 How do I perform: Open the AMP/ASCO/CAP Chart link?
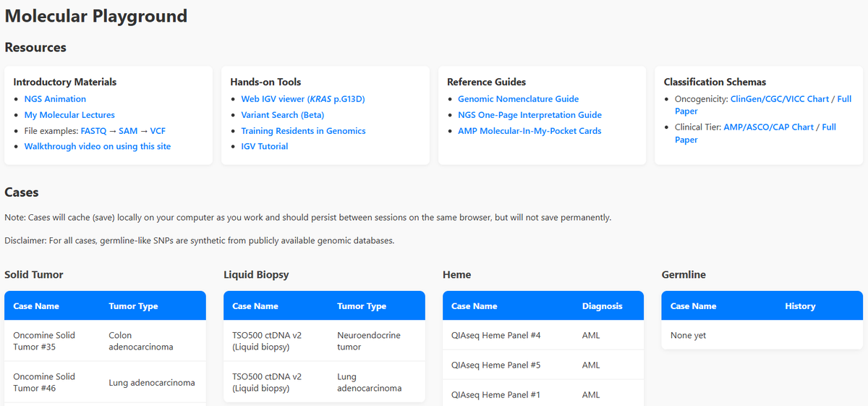pos(768,127)
